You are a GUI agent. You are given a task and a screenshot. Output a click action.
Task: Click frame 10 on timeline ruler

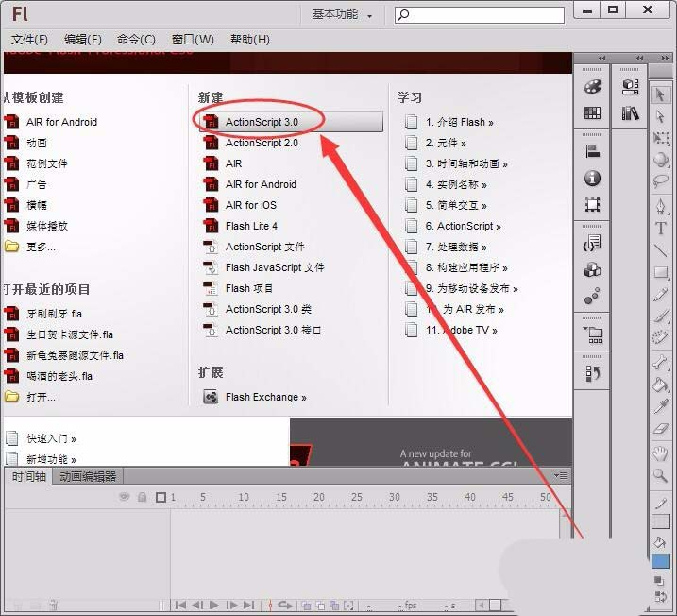point(244,497)
